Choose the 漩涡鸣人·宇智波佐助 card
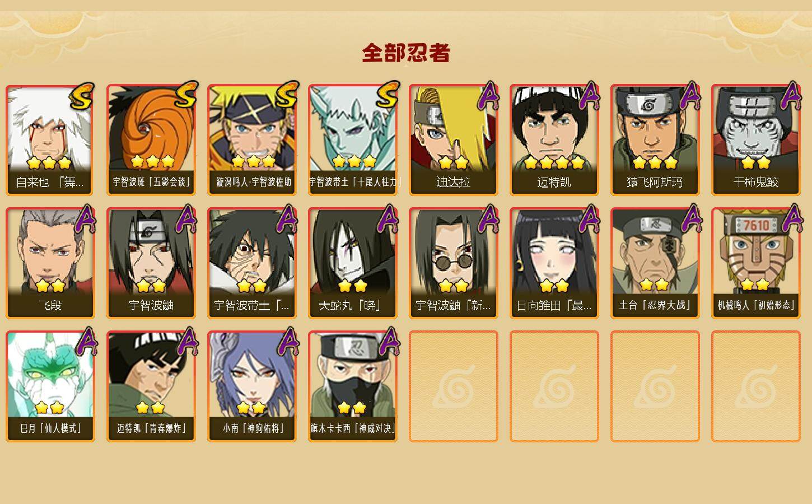The height and width of the screenshot is (504, 812). point(252,140)
